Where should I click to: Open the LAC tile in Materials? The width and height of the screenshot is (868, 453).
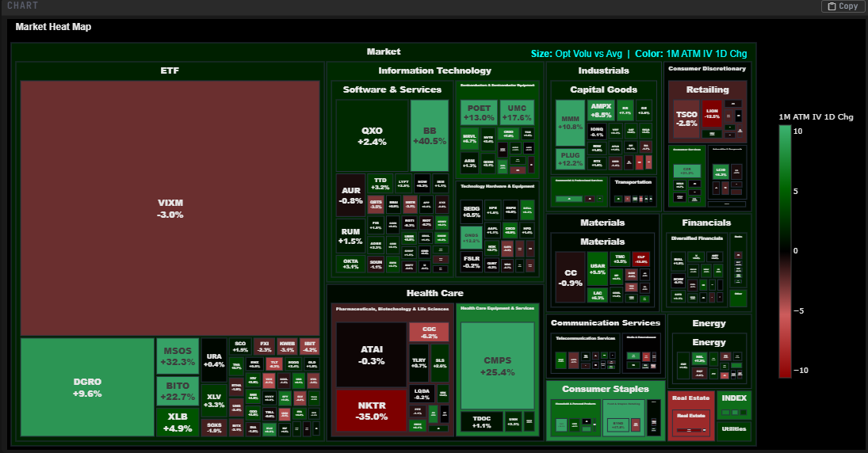598,295
